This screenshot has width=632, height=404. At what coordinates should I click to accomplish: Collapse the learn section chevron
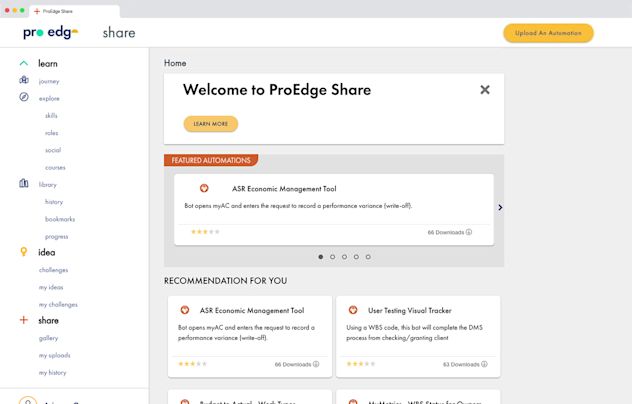(24, 63)
